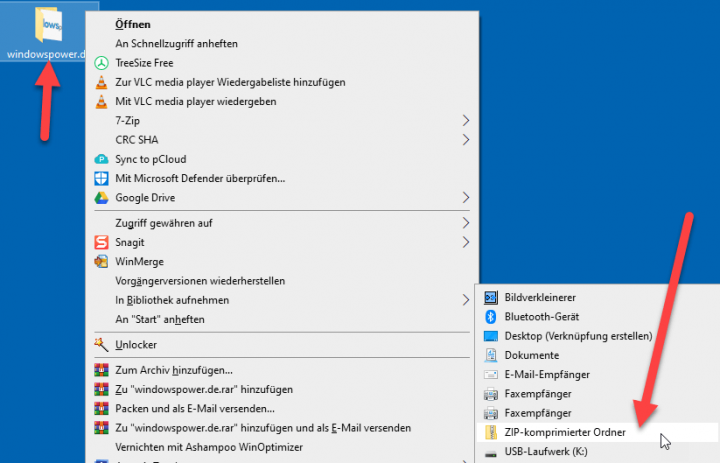
Task: Click the VLC cone icon beside 'Wiedergabeliste hinzufügen'
Action: [101, 82]
